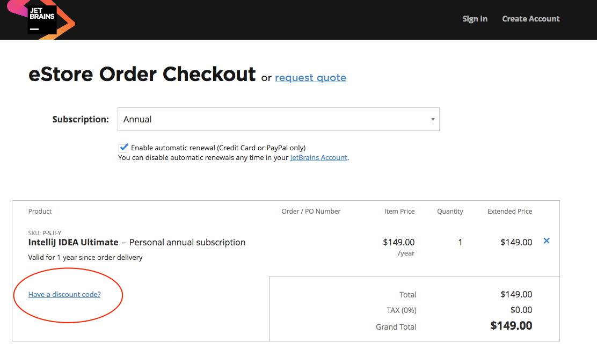This screenshot has height=364, width=597.
Task: Click the request quote link
Action: 310,78
